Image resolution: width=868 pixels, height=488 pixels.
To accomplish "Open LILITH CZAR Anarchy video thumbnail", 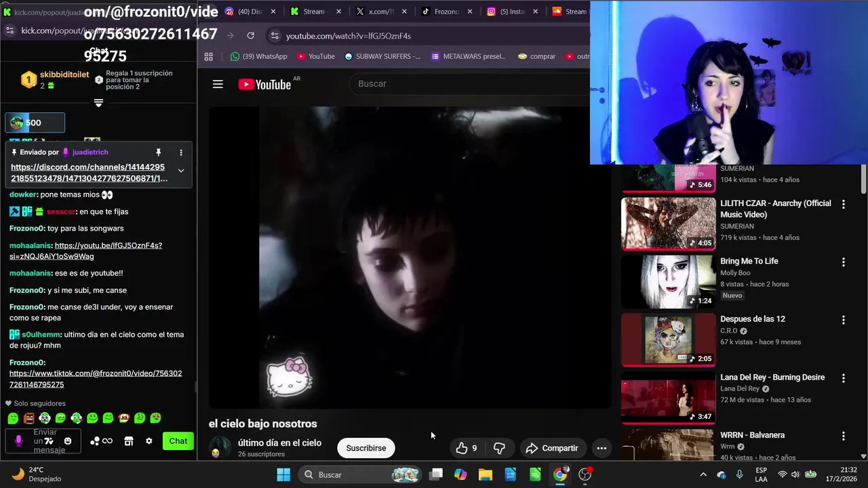I will 669,223.
